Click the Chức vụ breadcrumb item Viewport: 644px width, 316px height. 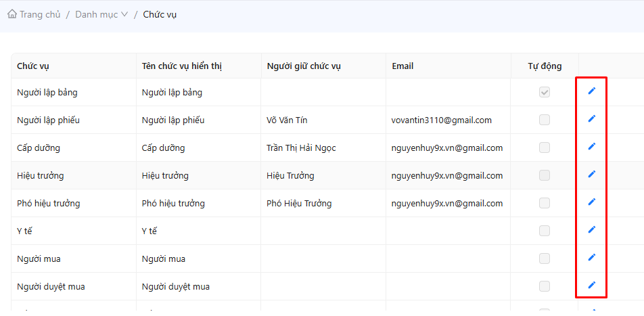[160, 14]
